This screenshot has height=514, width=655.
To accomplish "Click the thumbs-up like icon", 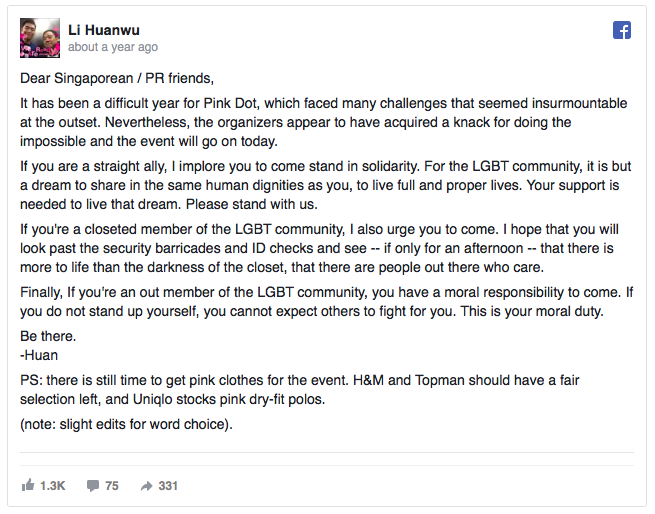I will coord(27,485).
